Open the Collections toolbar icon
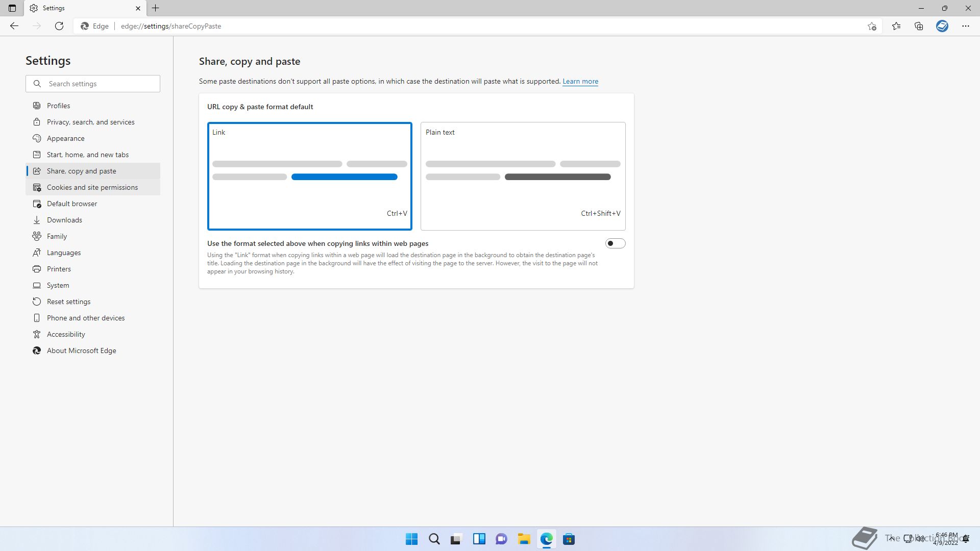Screen dimensions: 980x551 (919, 26)
